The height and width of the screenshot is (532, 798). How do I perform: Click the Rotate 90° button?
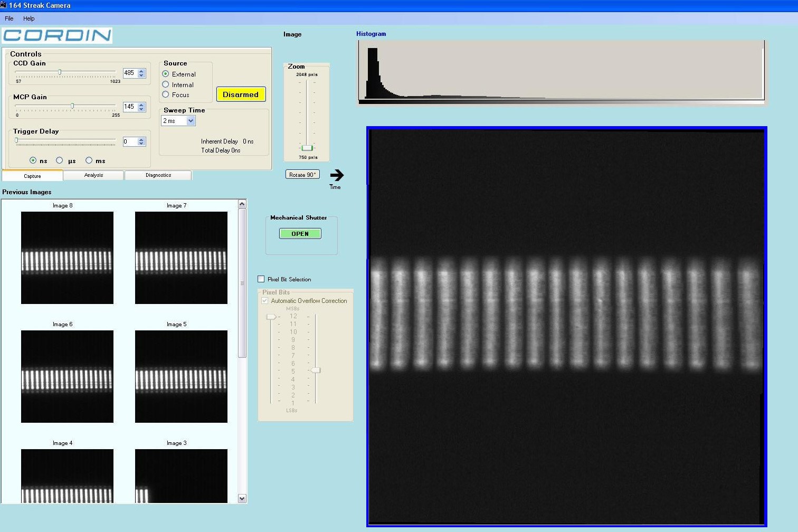click(x=302, y=175)
